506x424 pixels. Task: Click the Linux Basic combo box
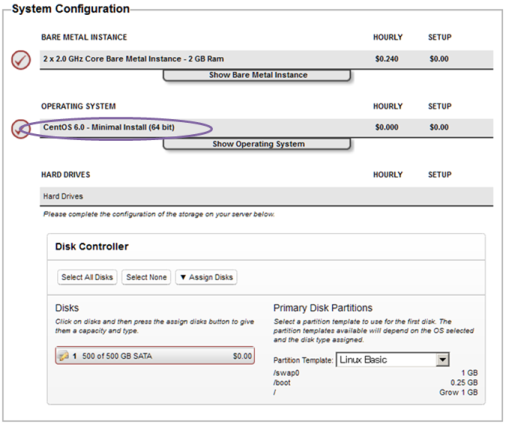click(x=393, y=360)
